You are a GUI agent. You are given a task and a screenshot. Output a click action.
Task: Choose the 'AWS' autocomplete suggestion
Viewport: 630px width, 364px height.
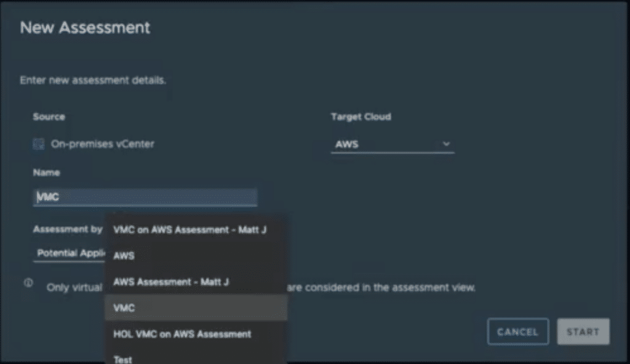point(196,256)
